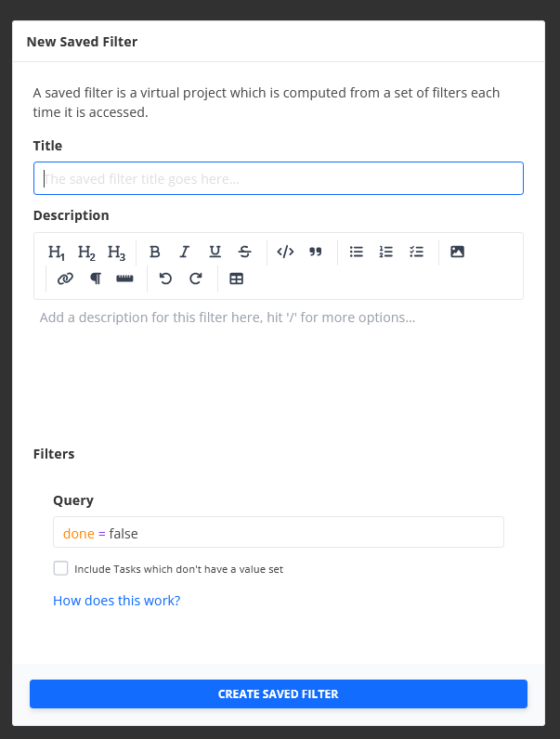560x739 pixels.
Task: Toggle underline formatting
Action: pyautogui.click(x=215, y=253)
